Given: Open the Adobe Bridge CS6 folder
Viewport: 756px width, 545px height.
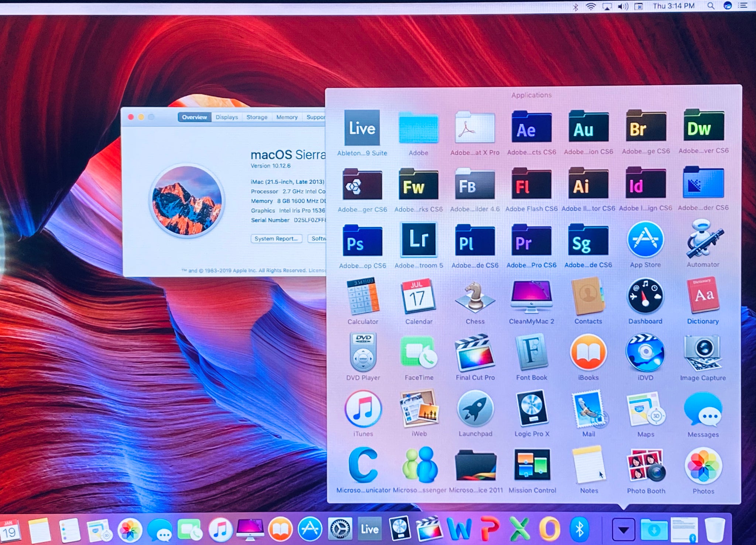Looking at the screenshot, I should pos(646,126).
